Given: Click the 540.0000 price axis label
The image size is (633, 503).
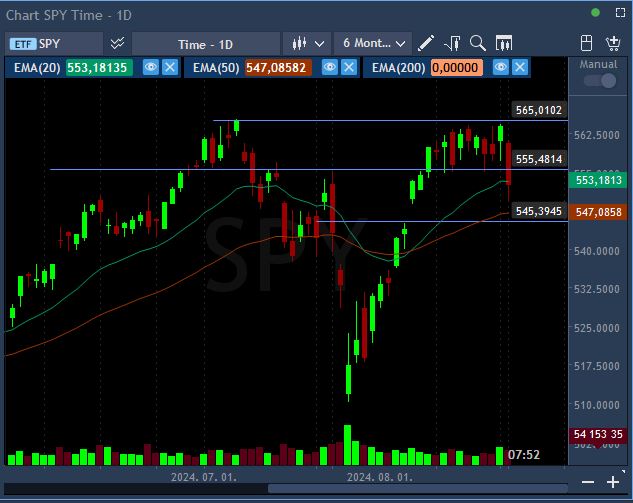Looking at the screenshot, I should pos(597,251).
